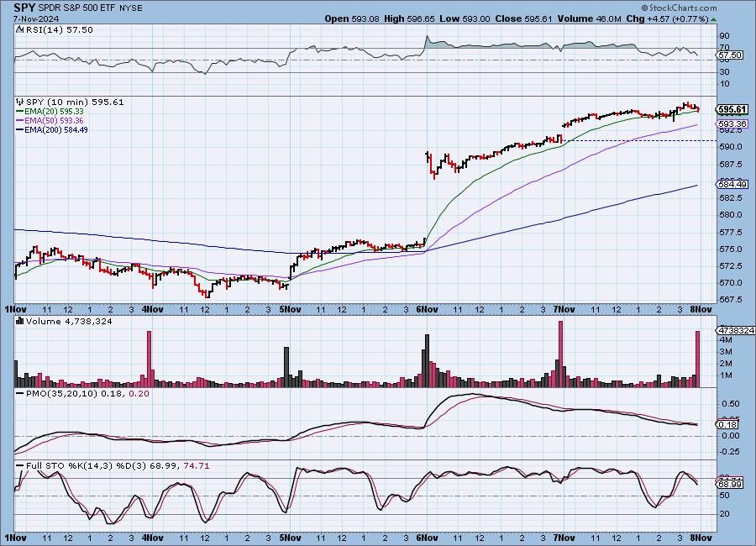Click the -0.25 PMO axis label
The image size is (756, 546).
(729, 451)
